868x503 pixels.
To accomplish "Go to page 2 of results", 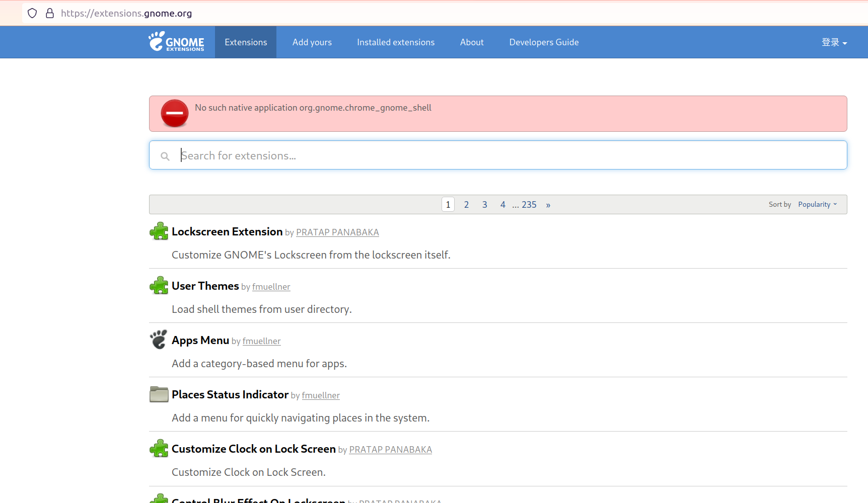I will [466, 204].
